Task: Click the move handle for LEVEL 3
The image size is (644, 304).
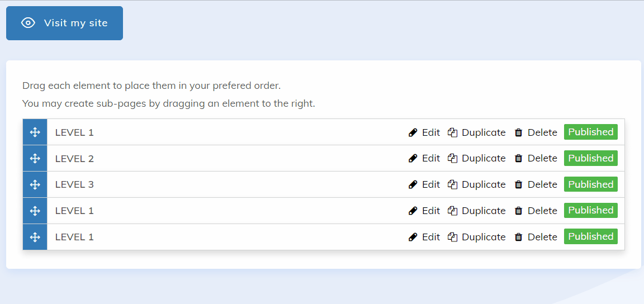Action: [35, 185]
